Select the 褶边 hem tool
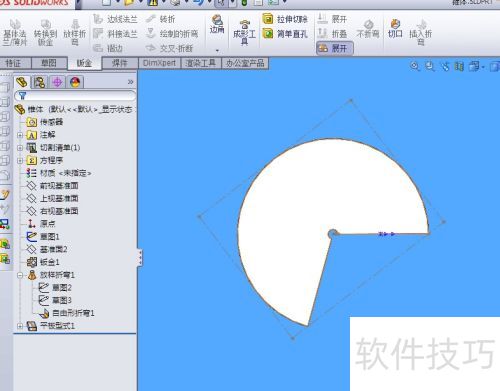 tap(108, 48)
